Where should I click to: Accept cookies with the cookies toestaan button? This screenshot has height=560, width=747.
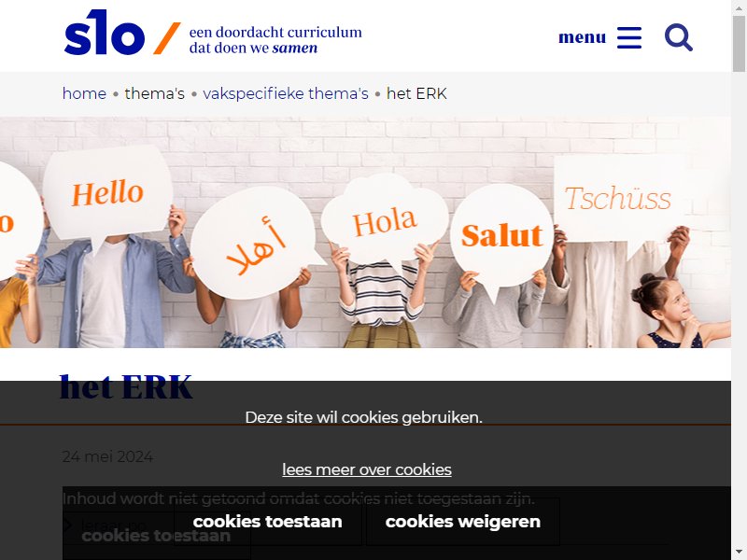point(268,522)
